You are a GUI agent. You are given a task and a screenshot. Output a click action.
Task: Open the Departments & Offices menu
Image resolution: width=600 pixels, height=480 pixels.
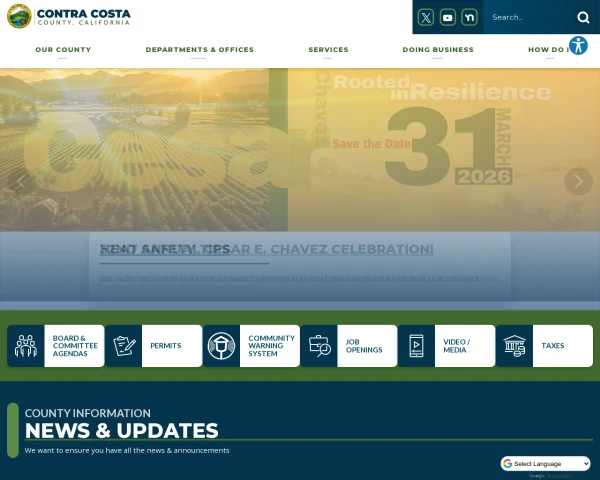(x=199, y=50)
